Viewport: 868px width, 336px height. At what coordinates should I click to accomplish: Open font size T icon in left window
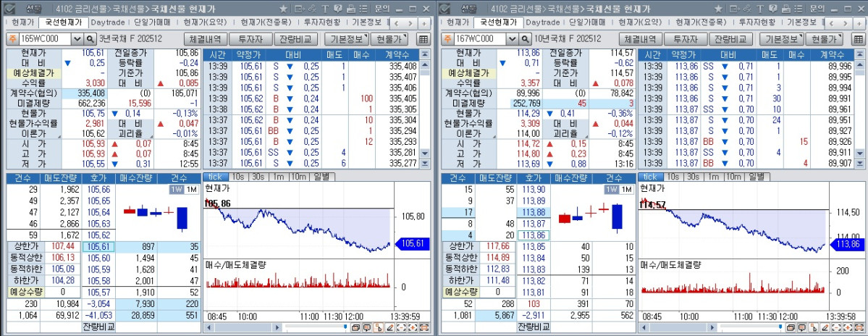pos(325,9)
